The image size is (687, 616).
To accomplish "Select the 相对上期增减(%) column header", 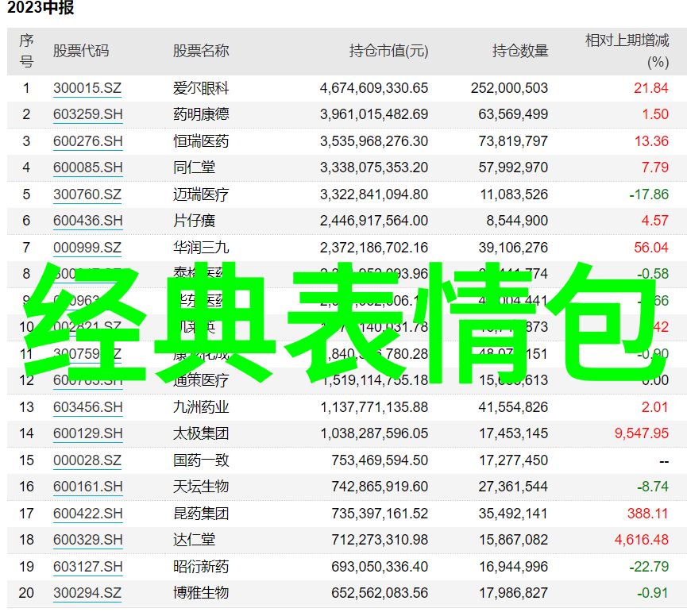I will [x=627, y=51].
